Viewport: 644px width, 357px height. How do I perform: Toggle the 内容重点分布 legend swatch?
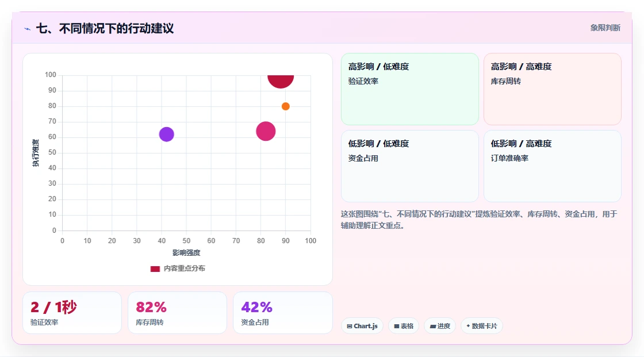[x=155, y=268]
